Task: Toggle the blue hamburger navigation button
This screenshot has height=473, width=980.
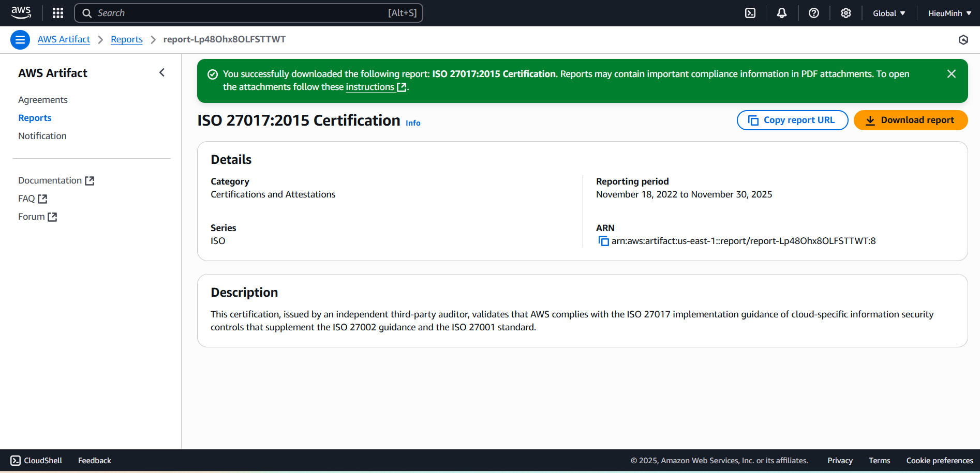Action: coord(20,40)
